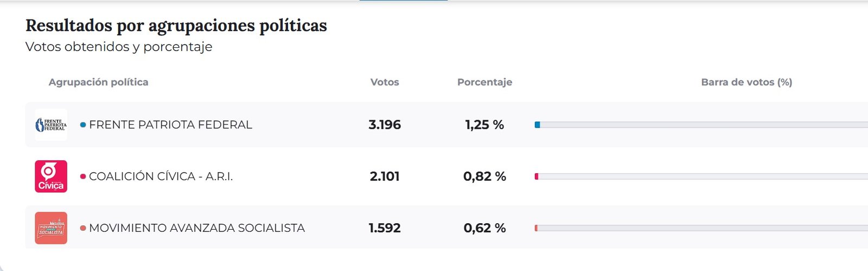
Task: Click the 0,62 % percentage value
Action: 484,228
